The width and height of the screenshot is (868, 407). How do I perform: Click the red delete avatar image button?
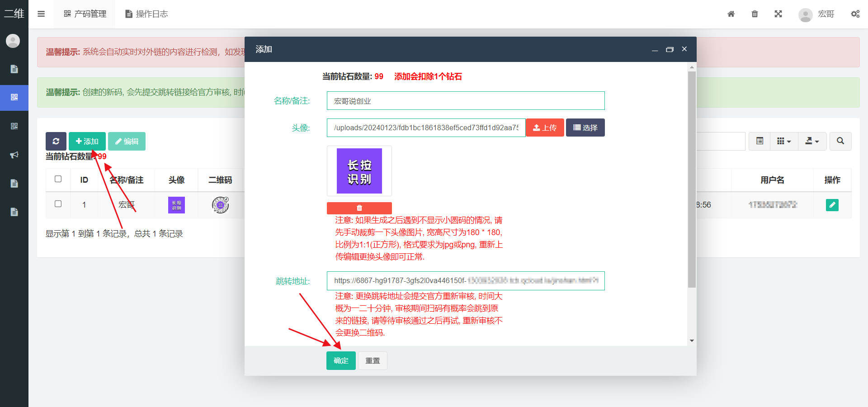tap(359, 208)
